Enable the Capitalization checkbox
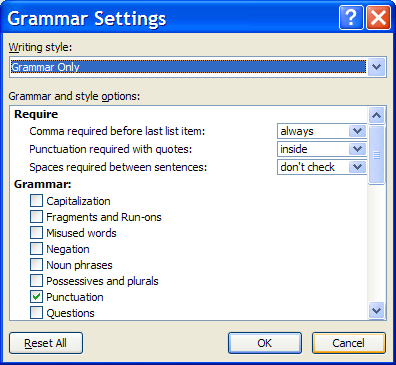This screenshot has width=396, height=365. [36, 201]
